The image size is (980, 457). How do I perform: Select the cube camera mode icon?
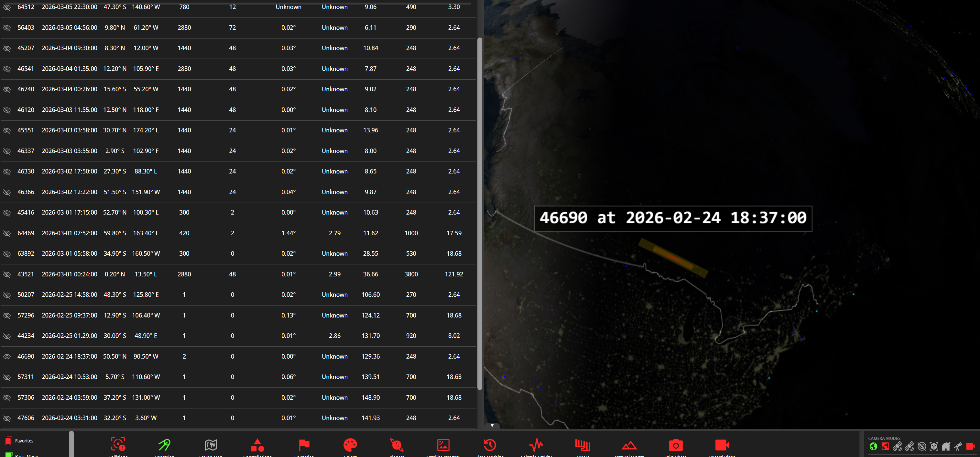tap(934, 446)
